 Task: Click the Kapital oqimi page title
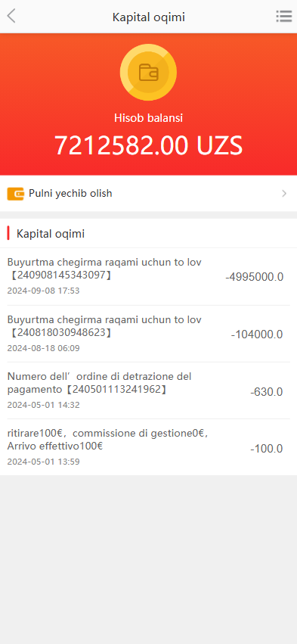coord(148,17)
